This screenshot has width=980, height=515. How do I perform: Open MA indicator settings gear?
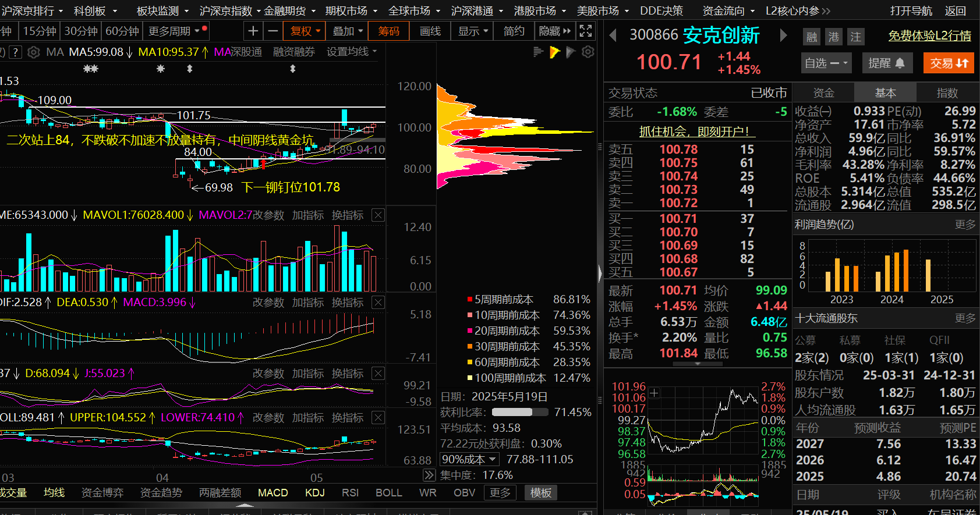(x=34, y=52)
